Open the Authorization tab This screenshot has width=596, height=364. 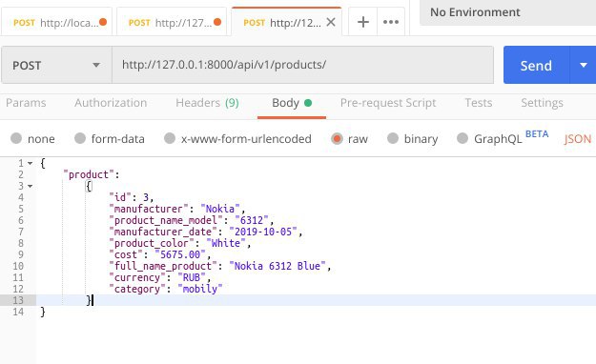click(x=111, y=103)
